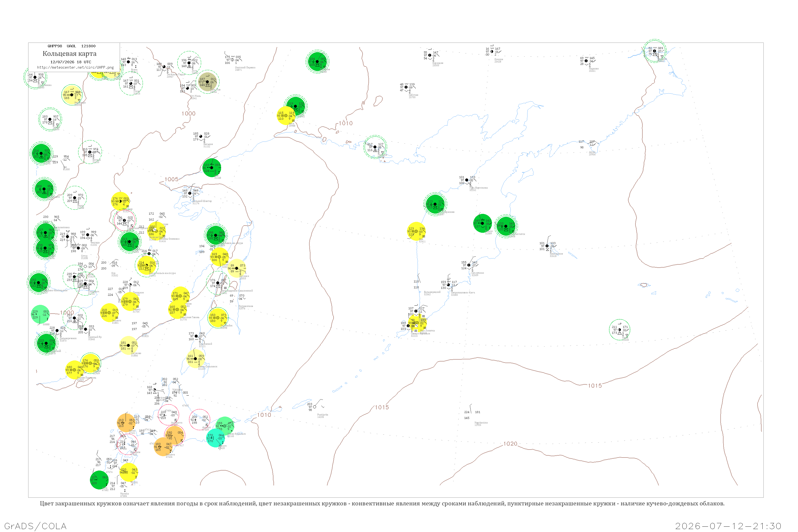Click the dashed green empty circle at Амга
This screenshot has width=798, height=532.
(189, 63)
